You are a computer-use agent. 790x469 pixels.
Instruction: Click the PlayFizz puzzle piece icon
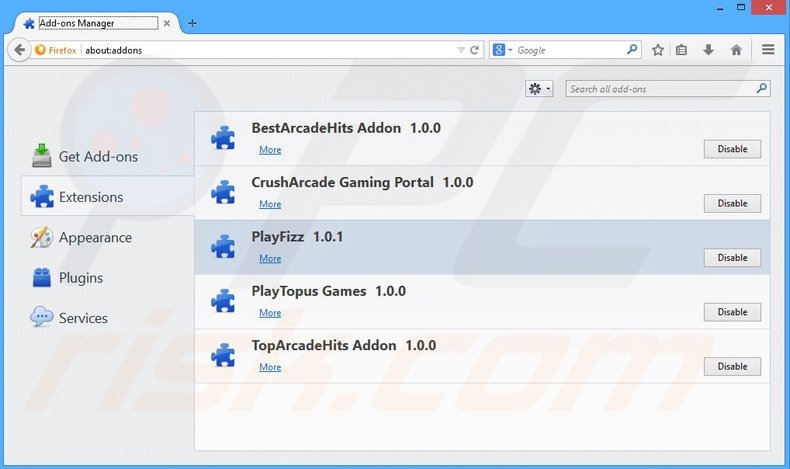coord(223,247)
